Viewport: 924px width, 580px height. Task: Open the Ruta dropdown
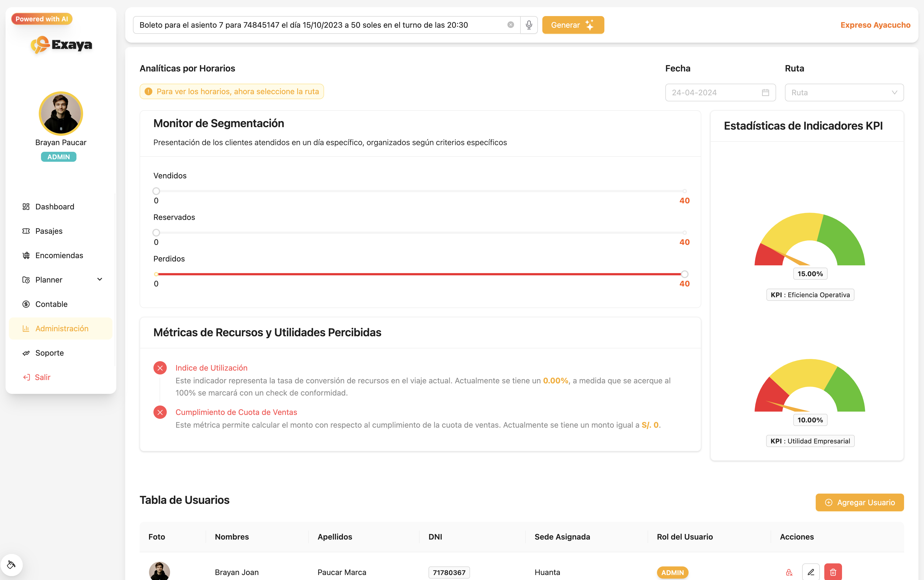tap(844, 93)
